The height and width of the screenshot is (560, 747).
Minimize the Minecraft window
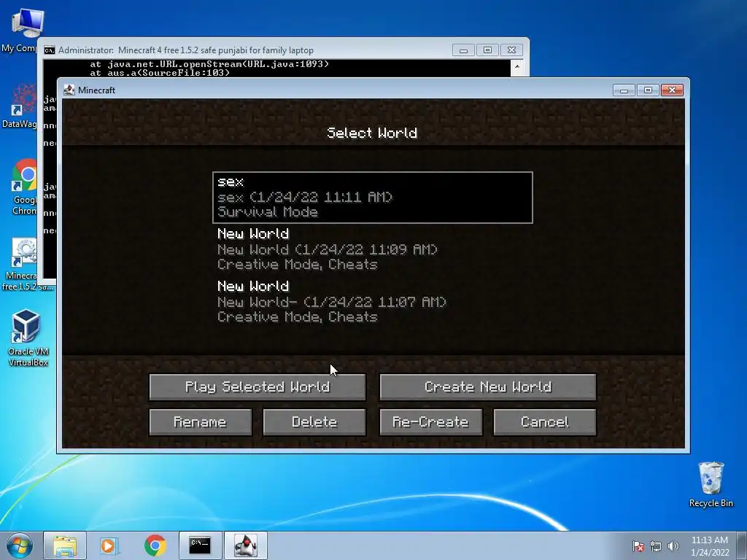624,90
